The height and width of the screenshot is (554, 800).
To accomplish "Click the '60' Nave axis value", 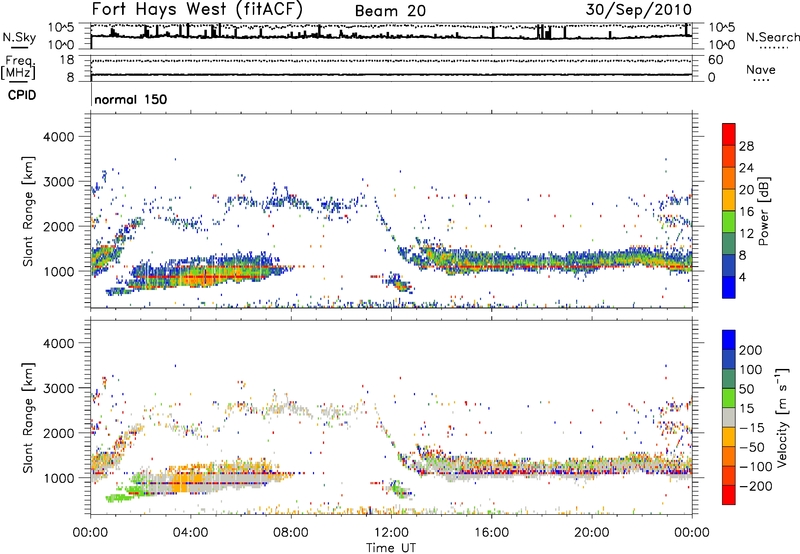I will pyautogui.click(x=716, y=60).
